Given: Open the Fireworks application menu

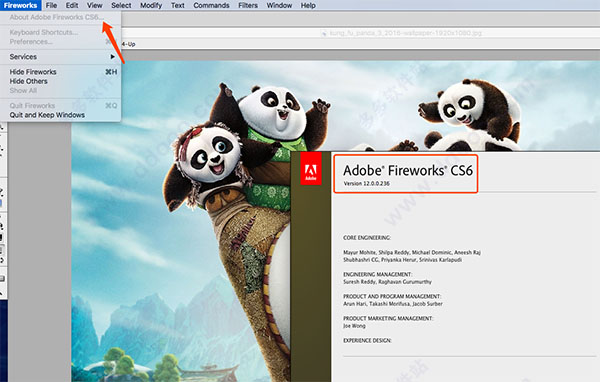Looking at the screenshot, I should coord(21,5).
